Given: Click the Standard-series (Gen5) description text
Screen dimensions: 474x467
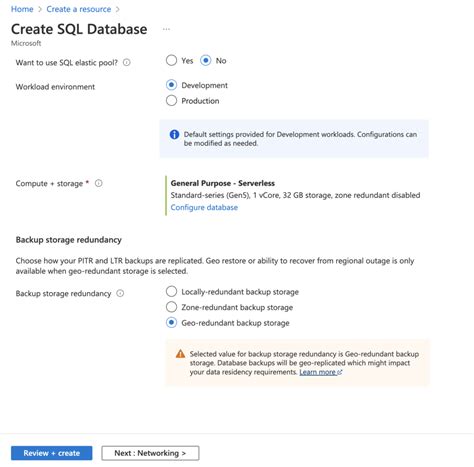Looking at the screenshot, I should tap(295, 195).
